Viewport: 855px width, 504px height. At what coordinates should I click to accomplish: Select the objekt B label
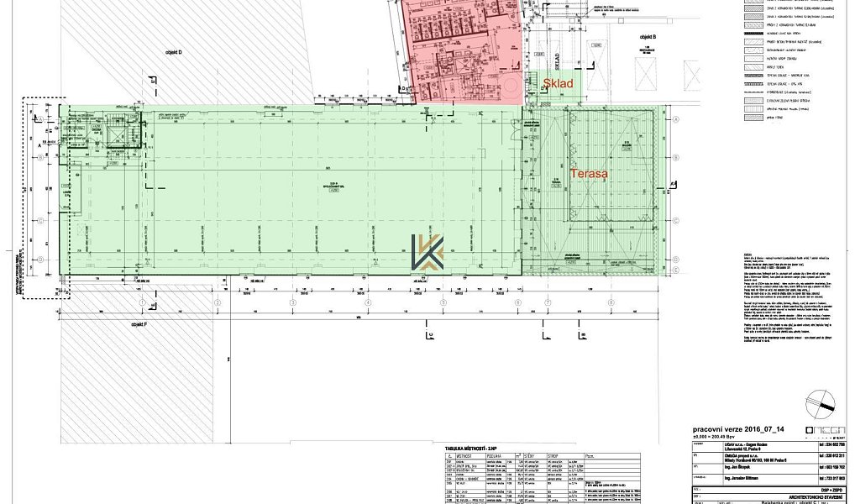648,37
